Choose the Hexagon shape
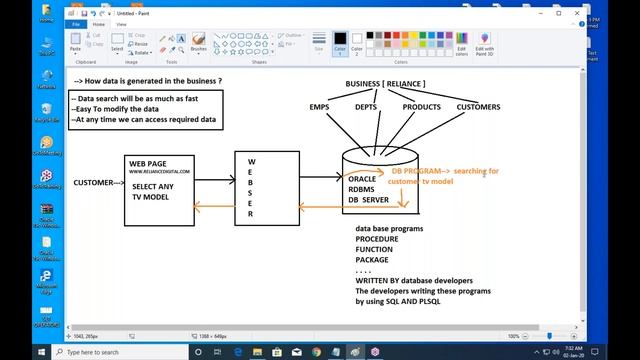 (241, 44)
